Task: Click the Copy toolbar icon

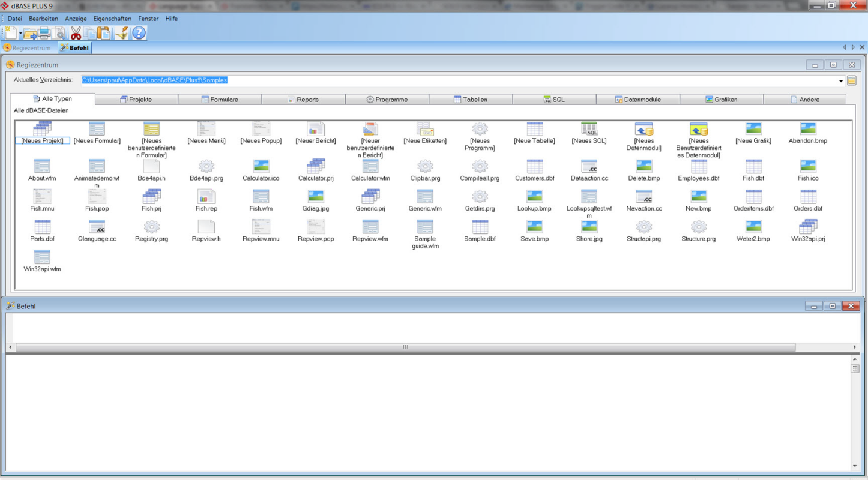Action: 90,33
